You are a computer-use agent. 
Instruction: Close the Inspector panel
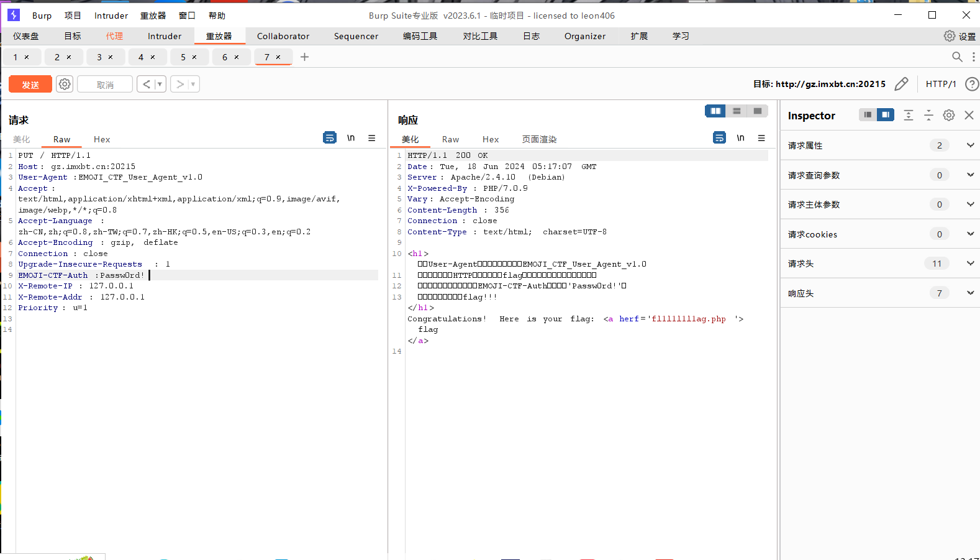pos(969,115)
